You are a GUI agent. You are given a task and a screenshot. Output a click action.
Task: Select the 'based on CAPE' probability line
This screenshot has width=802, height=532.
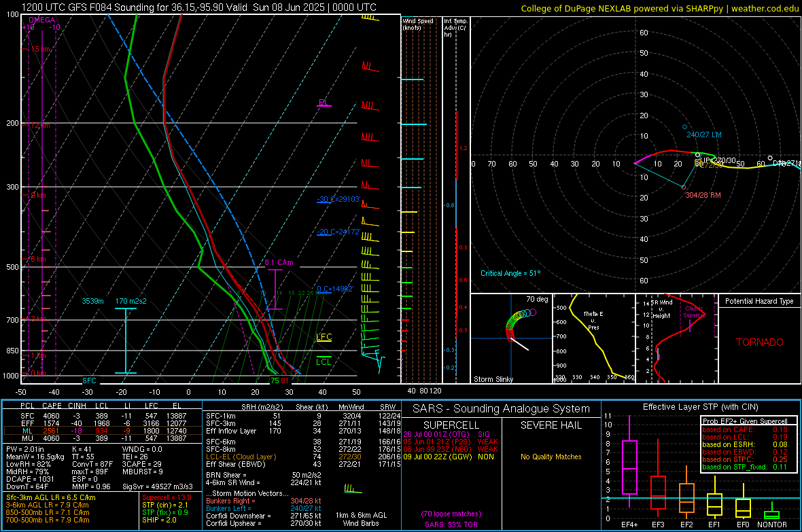[x=745, y=429]
